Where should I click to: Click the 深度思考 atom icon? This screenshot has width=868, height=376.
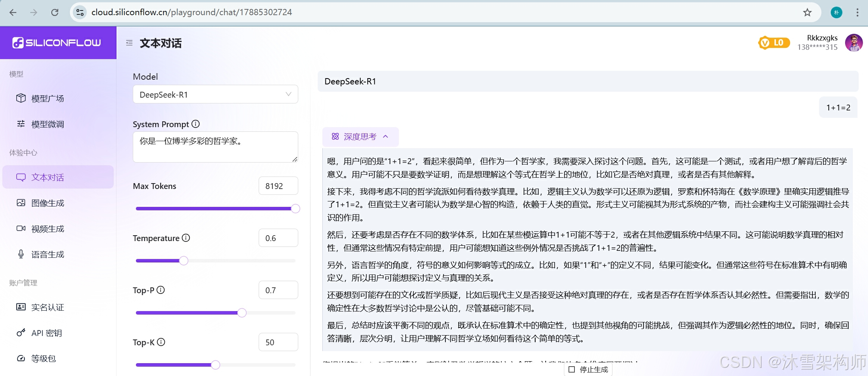(x=335, y=136)
